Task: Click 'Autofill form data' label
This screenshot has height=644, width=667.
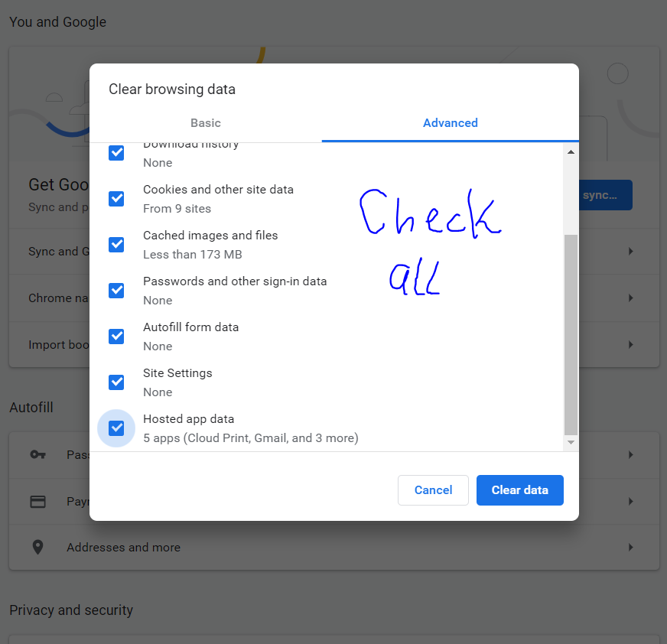Action: point(190,327)
